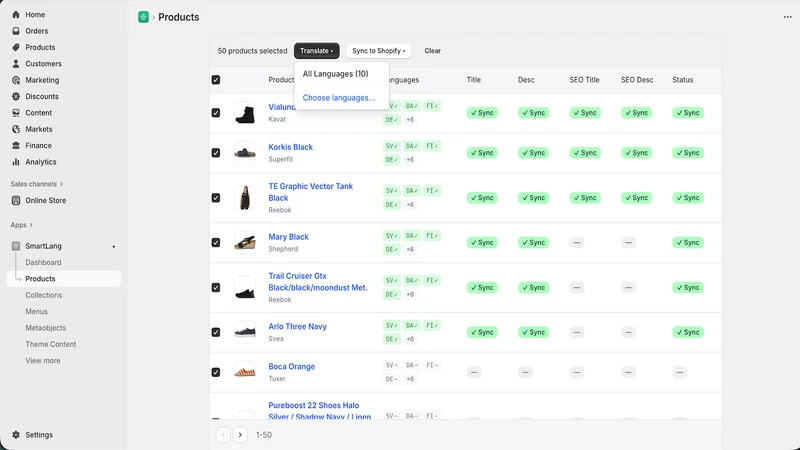Screen dimensions: 800x450
Task: Click the Desc column header
Action: pos(526,80)
